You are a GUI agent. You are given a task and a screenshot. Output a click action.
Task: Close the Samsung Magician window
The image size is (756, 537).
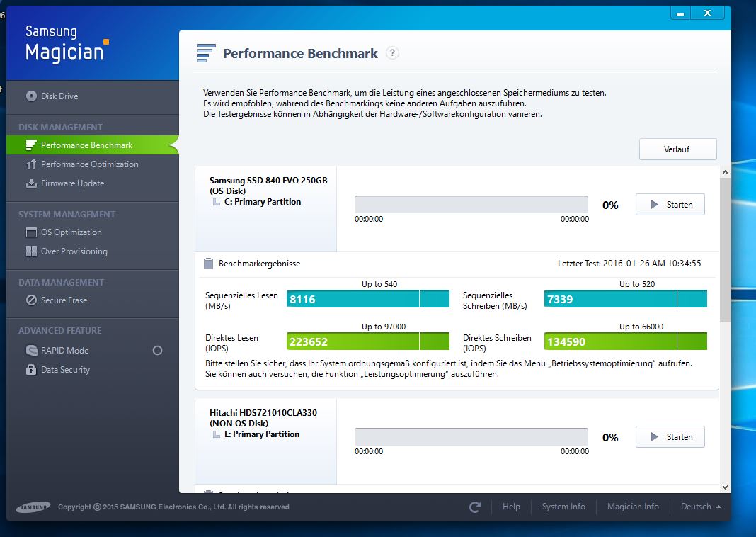707,13
